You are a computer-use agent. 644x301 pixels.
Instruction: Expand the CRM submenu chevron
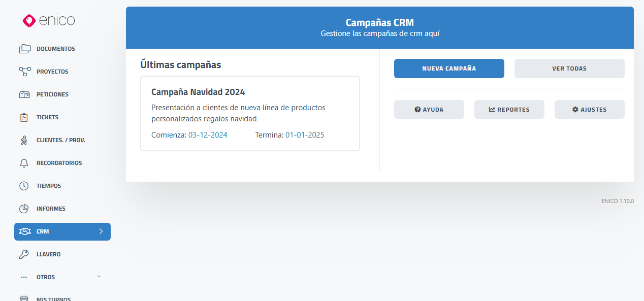(101, 231)
